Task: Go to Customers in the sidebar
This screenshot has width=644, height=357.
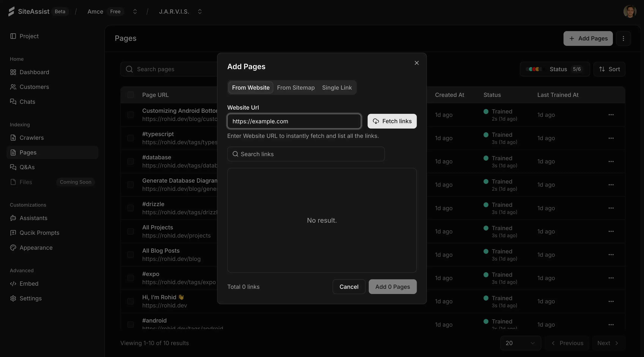Action: pyautogui.click(x=52, y=87)
